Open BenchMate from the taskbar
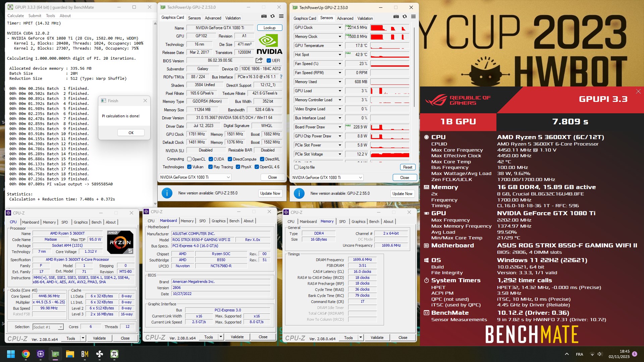The height and width of the screenshot is (362, 644). tap(85, 354)
